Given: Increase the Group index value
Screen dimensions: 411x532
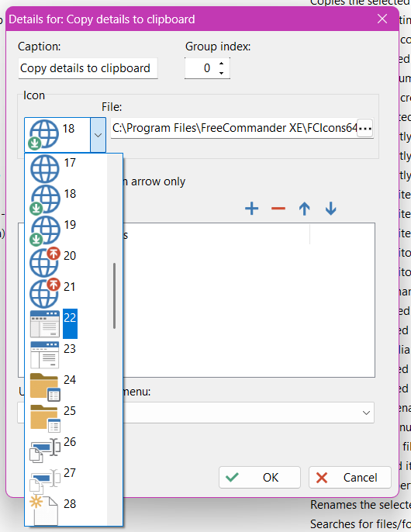Looking at the screenshot, I should pyautogui.click(x=221, y=64).
